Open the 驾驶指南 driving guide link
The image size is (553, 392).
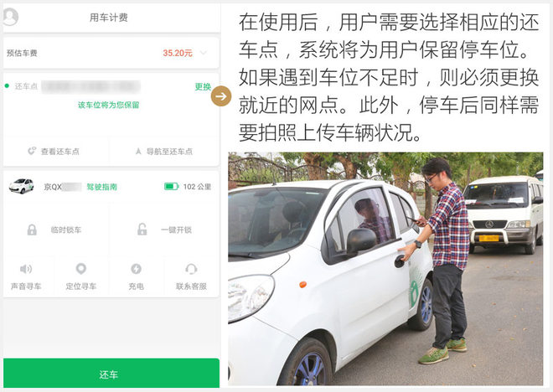tap(102, 187)
